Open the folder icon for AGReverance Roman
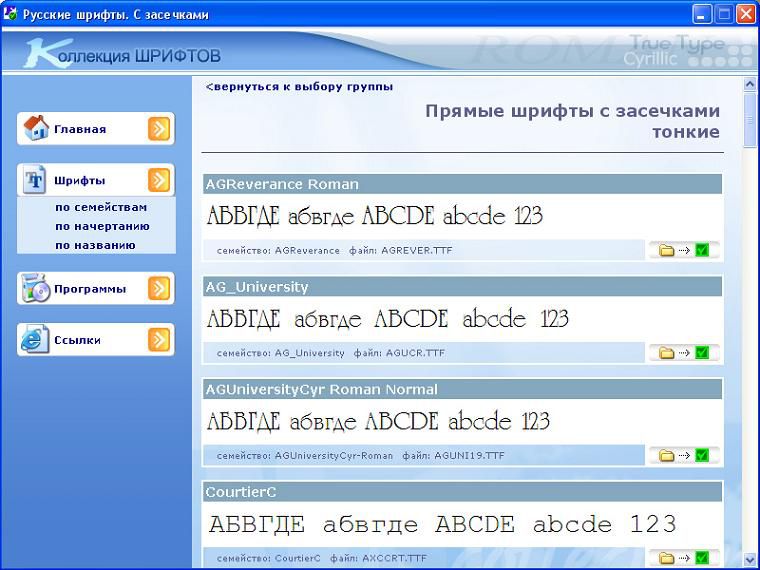Image resolution: width=760 pixels, height=570 pixels. click(667, 250)
